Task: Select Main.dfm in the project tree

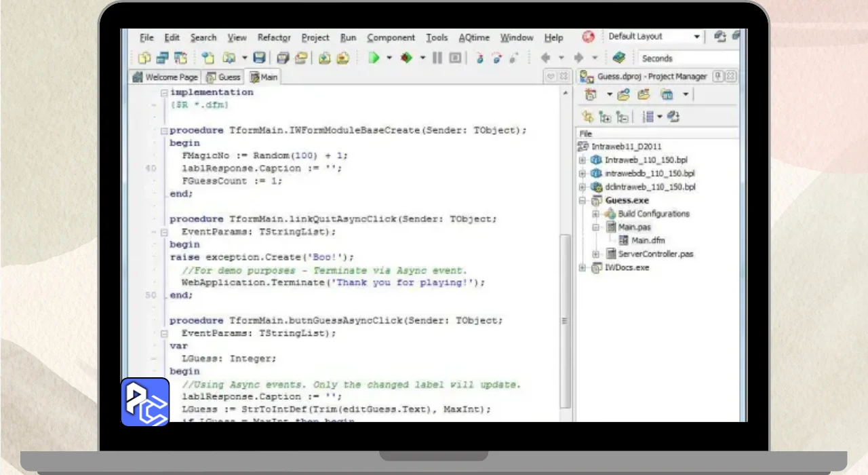Action: click(x=650, y=240)
